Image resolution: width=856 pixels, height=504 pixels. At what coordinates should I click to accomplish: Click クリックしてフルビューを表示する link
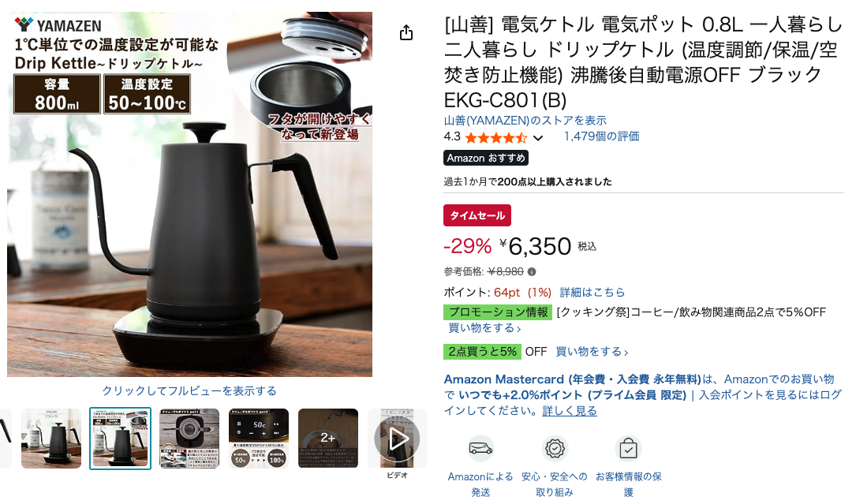189,391
